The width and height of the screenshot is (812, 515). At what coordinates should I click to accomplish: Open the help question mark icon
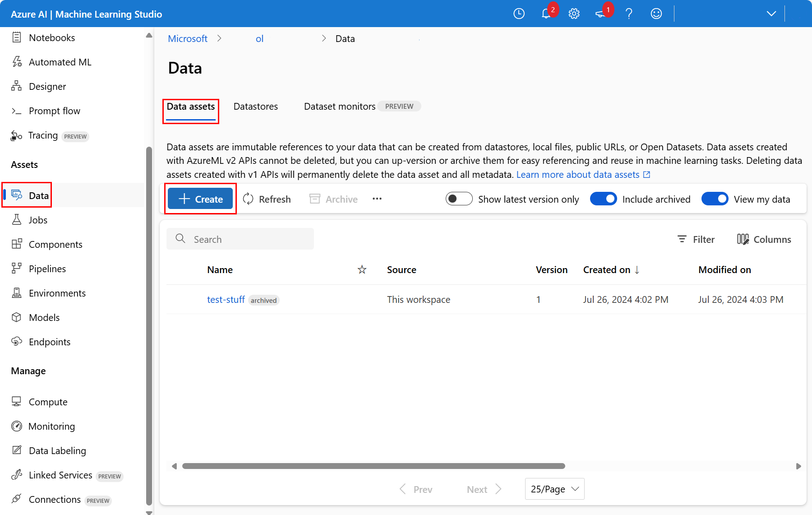click(629, 14)
